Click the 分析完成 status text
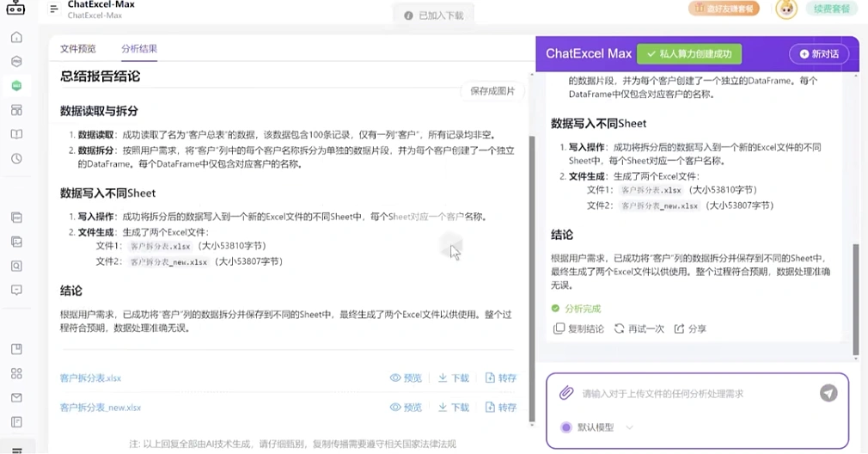Viewport: 868px width, 454px height. point(583,309)
